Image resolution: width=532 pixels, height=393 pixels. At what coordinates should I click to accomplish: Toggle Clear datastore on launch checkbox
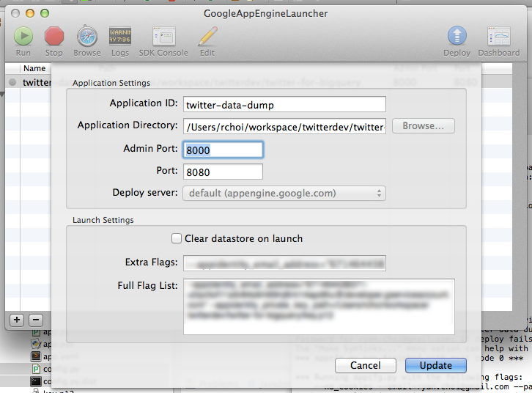[x=177, y=238]
